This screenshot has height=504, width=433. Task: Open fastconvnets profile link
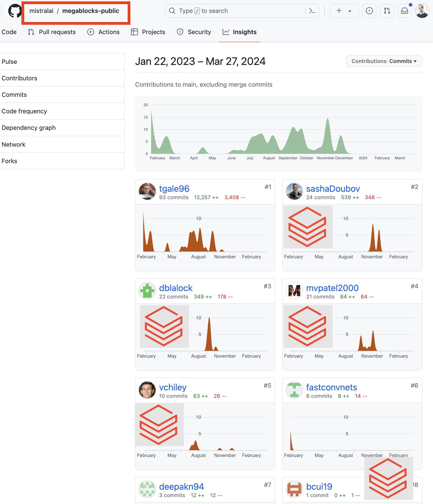click(x=331, y=387)
